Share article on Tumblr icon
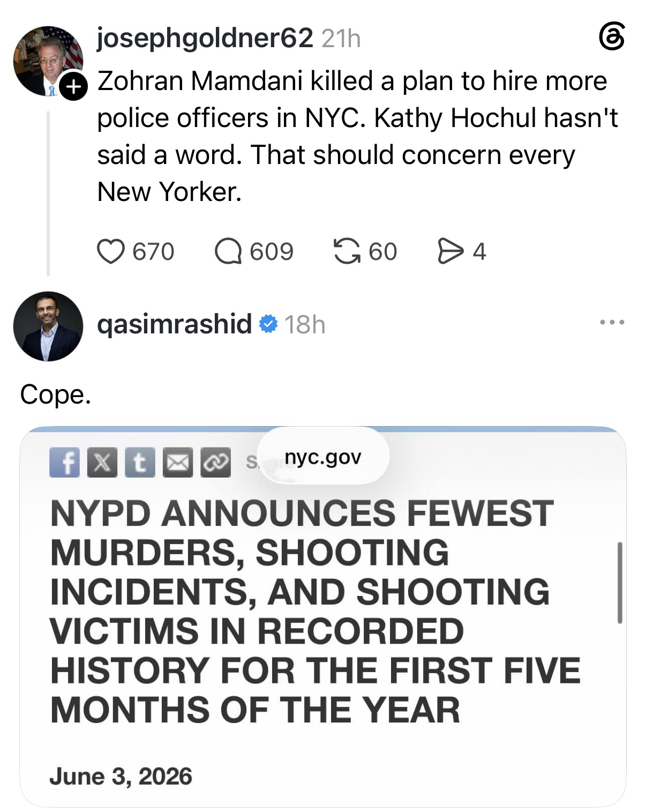 pyautogui.click(x=140, y=463)
